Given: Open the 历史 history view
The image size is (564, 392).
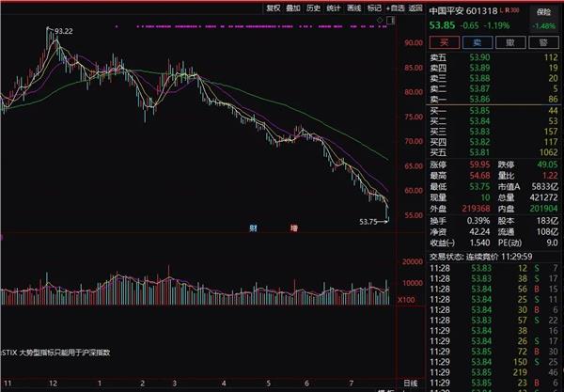Looking at the screenshot, I should click(x=313, y=8).
